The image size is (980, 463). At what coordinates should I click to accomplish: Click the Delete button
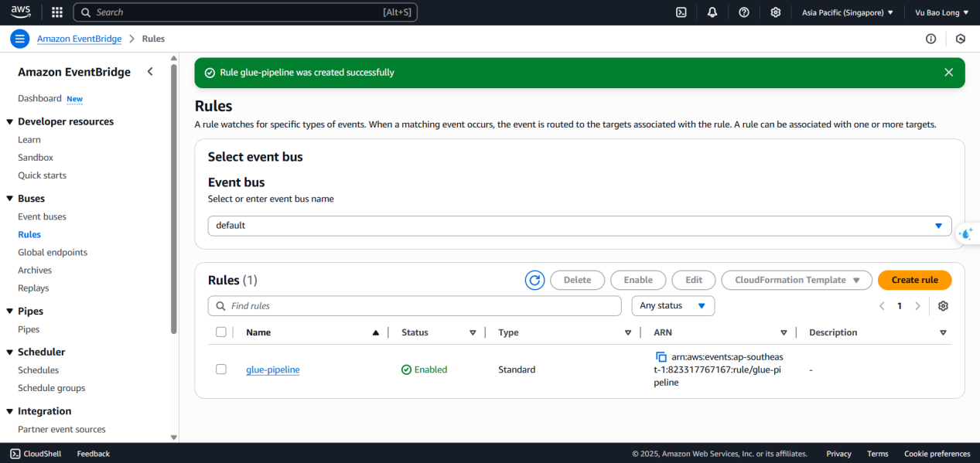577,280
